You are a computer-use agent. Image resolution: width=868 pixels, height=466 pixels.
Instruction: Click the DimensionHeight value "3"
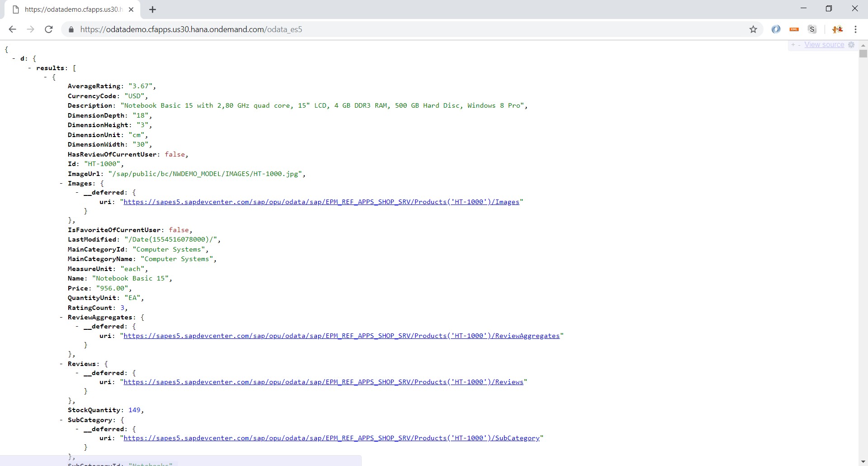click(142, 125)
